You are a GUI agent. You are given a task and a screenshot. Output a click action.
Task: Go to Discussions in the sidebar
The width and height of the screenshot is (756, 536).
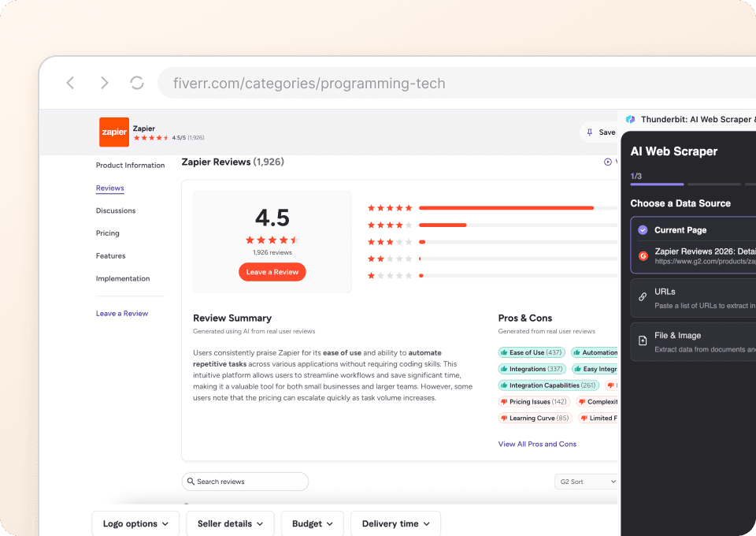[116, 210]
